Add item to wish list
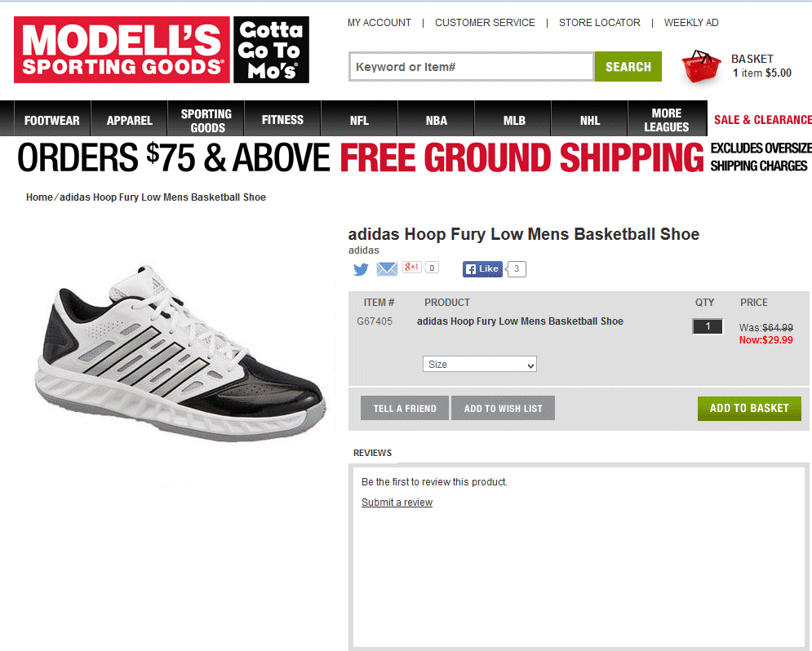 tap(503, 408)
